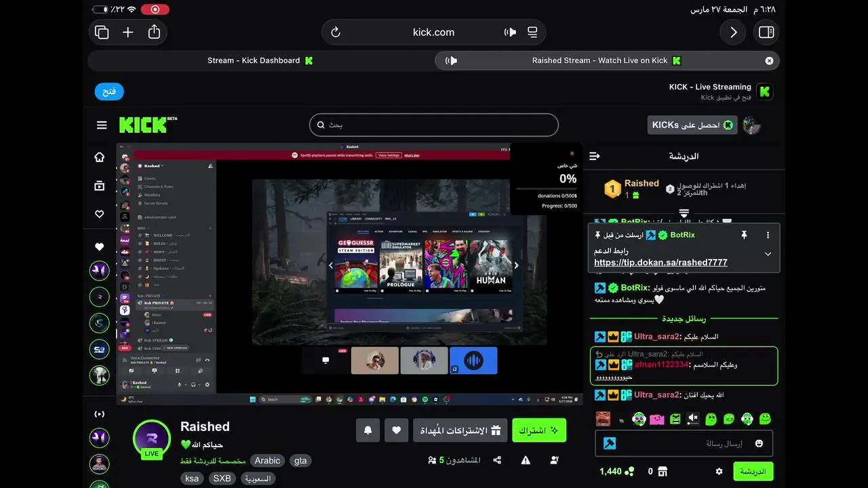Open the user profile avatar menu

[751, 125]
